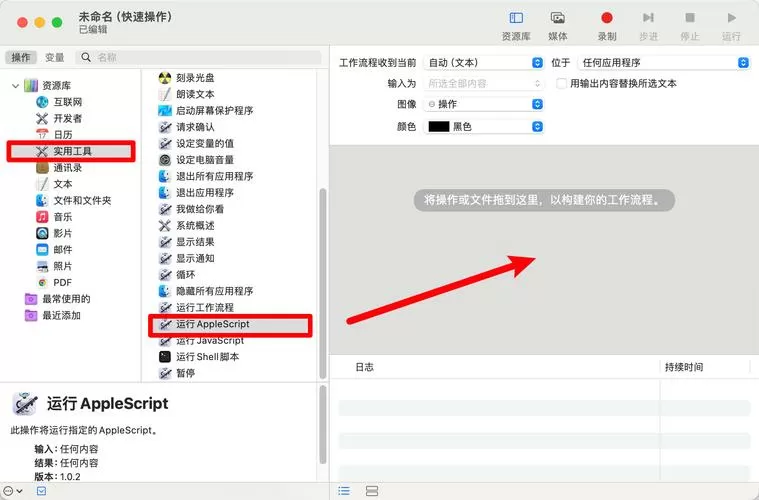Select the 显示结果 action
This screenshot has width=759, height=500.
point(186,242)
